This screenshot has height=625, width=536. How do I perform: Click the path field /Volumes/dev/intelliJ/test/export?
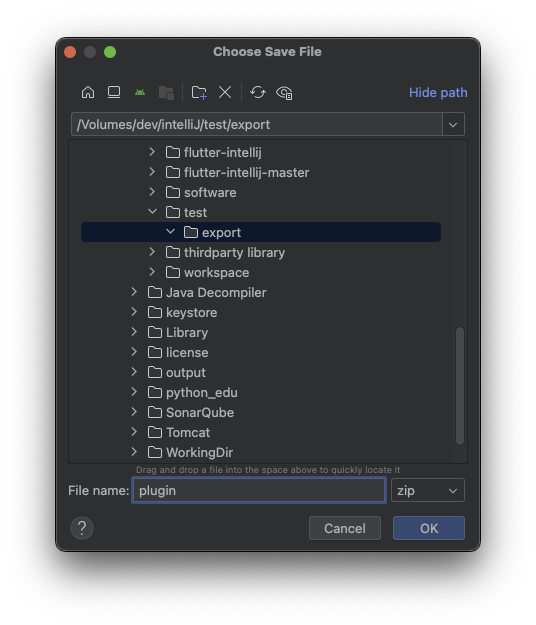(256, 124)
